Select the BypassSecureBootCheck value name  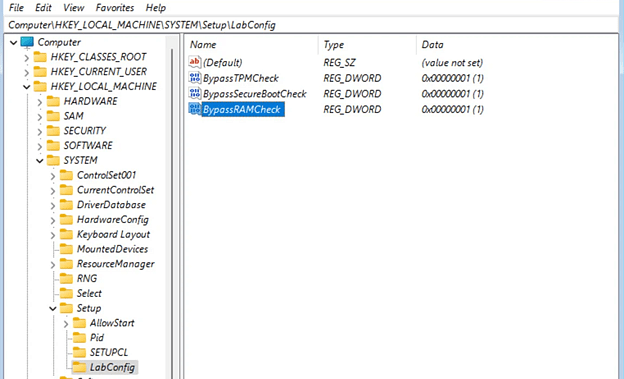pos(254,94)
